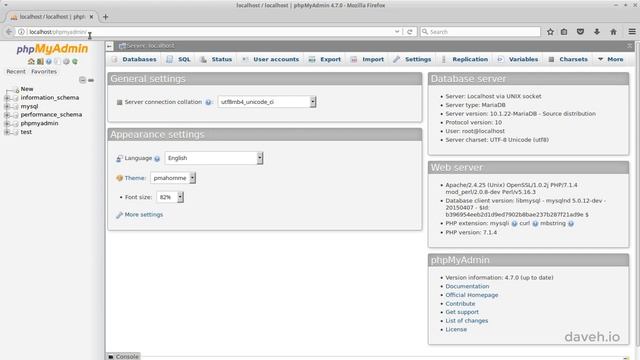This screenshot has width=640, height=360.
Task: Click the Firefox library/bookmarks list icon
Action: point(564,32)
